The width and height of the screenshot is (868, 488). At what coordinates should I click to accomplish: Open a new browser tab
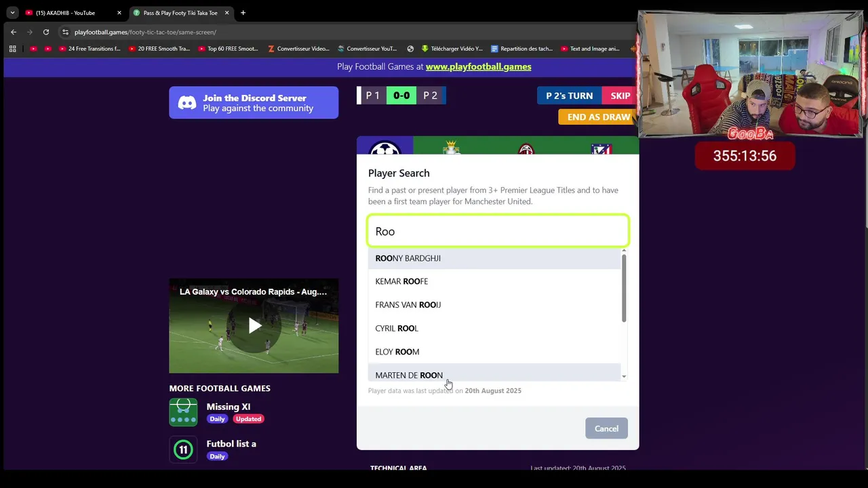pos(243,13)
